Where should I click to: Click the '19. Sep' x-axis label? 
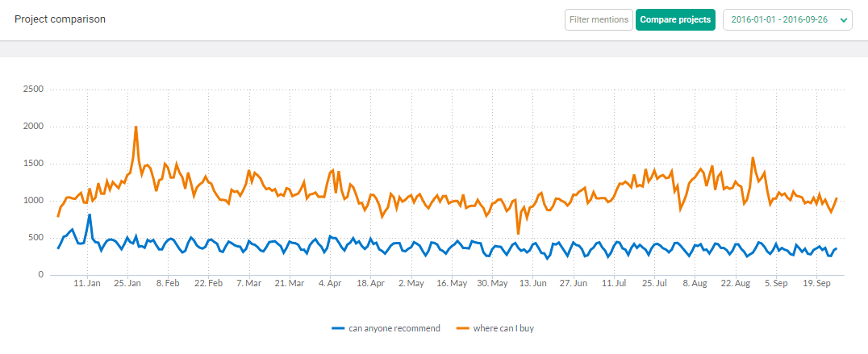pyautogui.click(x=816, y=283)
